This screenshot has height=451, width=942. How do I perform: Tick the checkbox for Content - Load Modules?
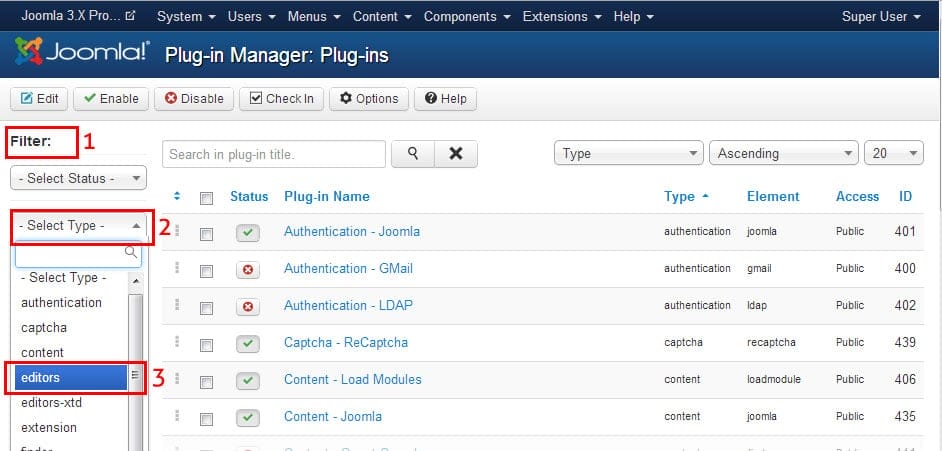206,381
